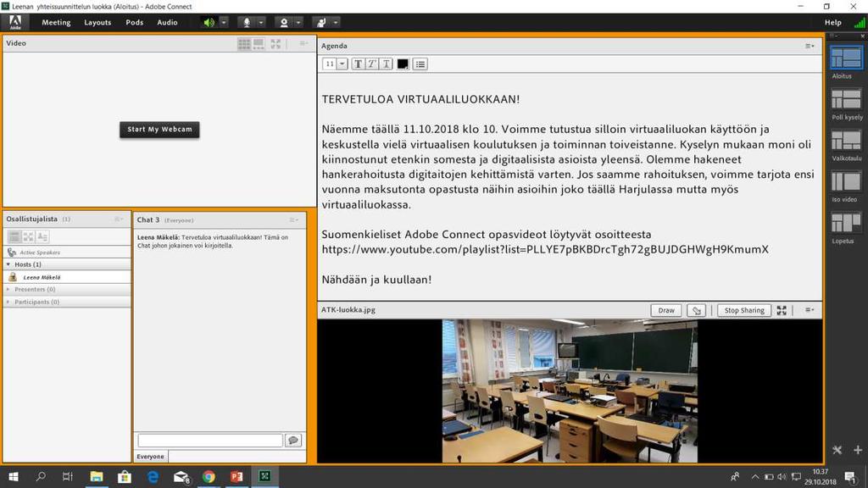The height and width of the screenshot is (488, 868).
Task: Open the Video pod options menu
Action: click(303, 43)
